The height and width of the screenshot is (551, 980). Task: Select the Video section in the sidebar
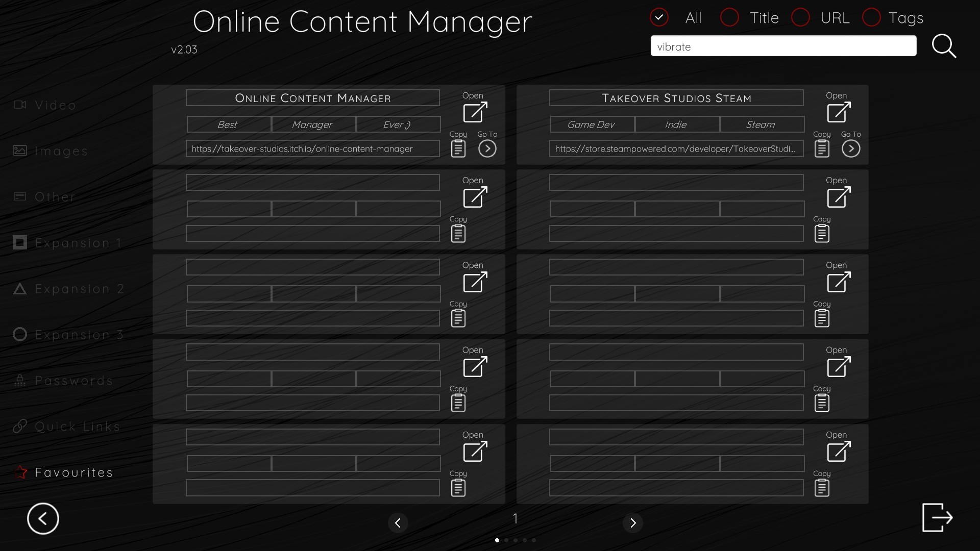[x=55, y=105]
